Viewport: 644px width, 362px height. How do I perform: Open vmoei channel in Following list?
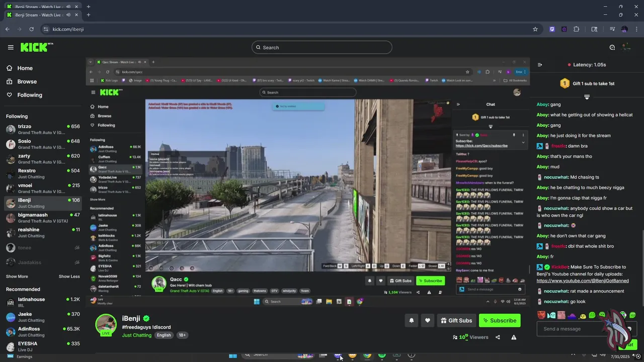43,189
